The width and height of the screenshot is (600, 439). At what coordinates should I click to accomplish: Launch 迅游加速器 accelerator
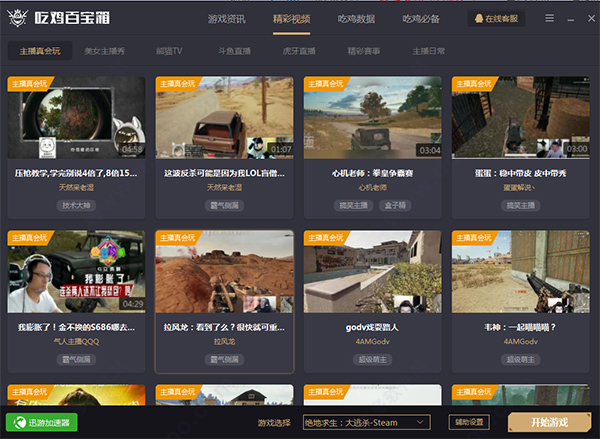tap(42, 422)
